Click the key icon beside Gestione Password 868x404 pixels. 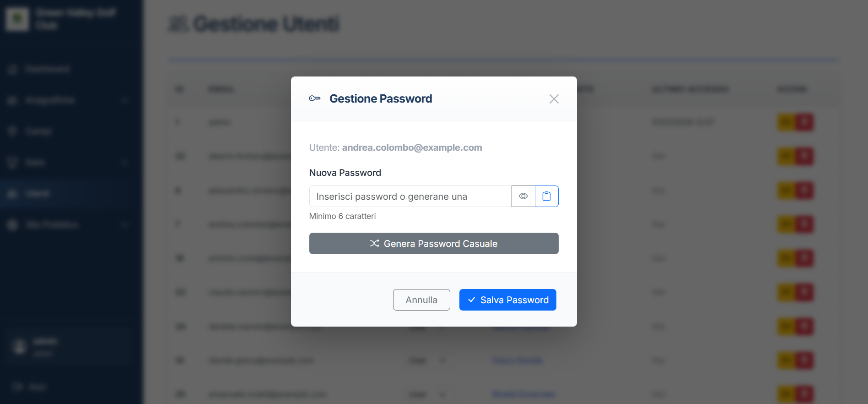[315, 98]
